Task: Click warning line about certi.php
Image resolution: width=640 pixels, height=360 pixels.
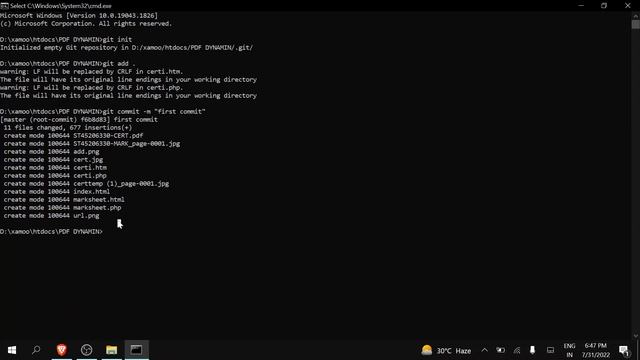Action: 91,87
